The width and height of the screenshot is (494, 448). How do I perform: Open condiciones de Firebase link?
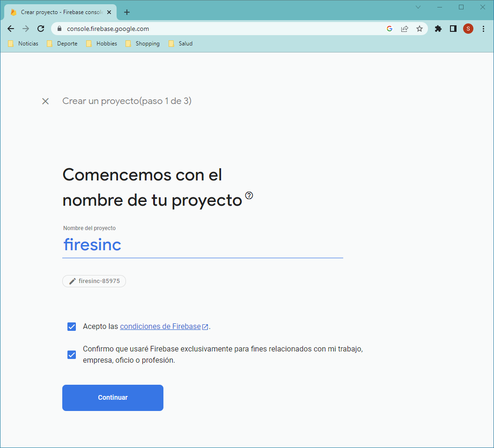[x=161, y=327]
